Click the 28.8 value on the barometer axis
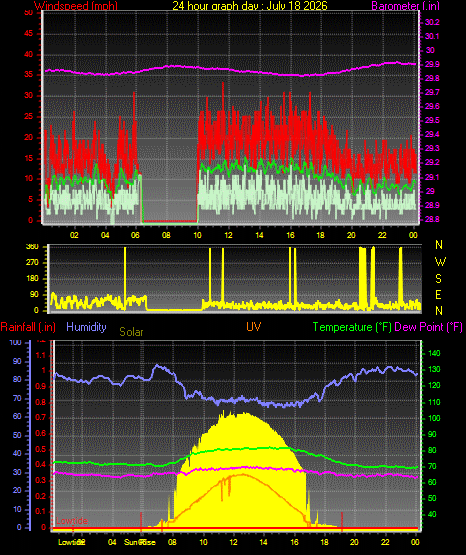 click(x=432, y=219)
